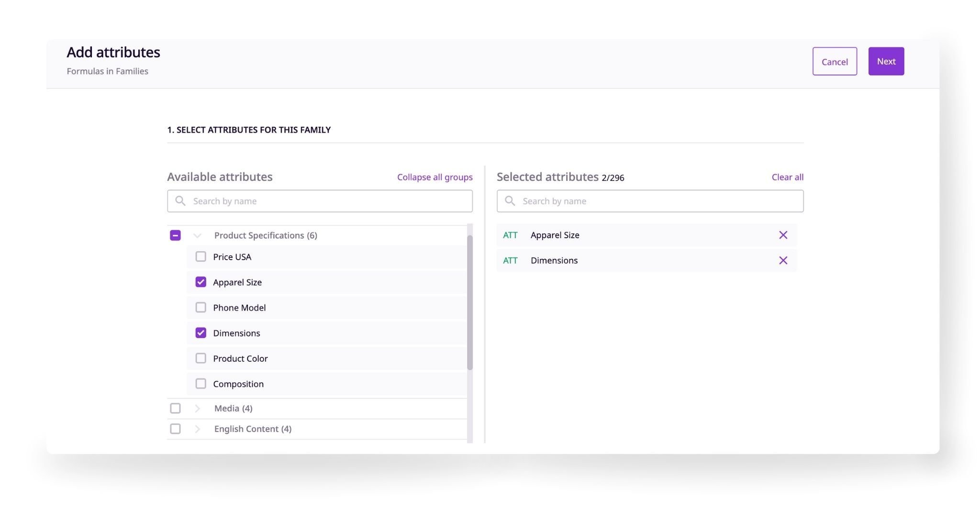Click the ATT badge beside Apparel Size

click(510, 235)
